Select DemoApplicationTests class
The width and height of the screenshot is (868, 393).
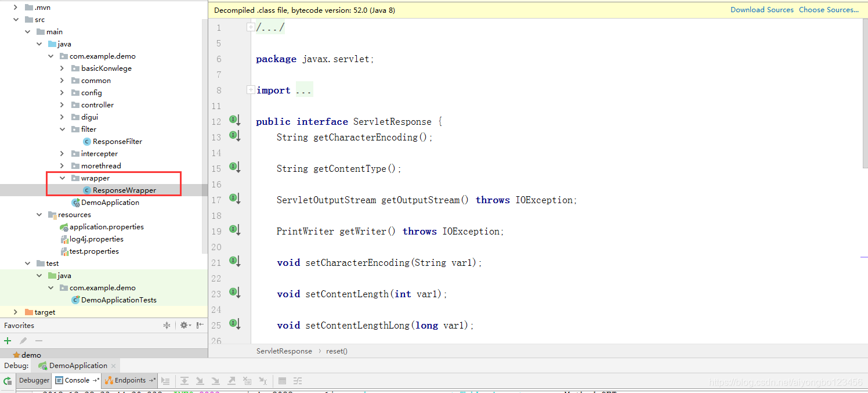(x=114, y=300)
